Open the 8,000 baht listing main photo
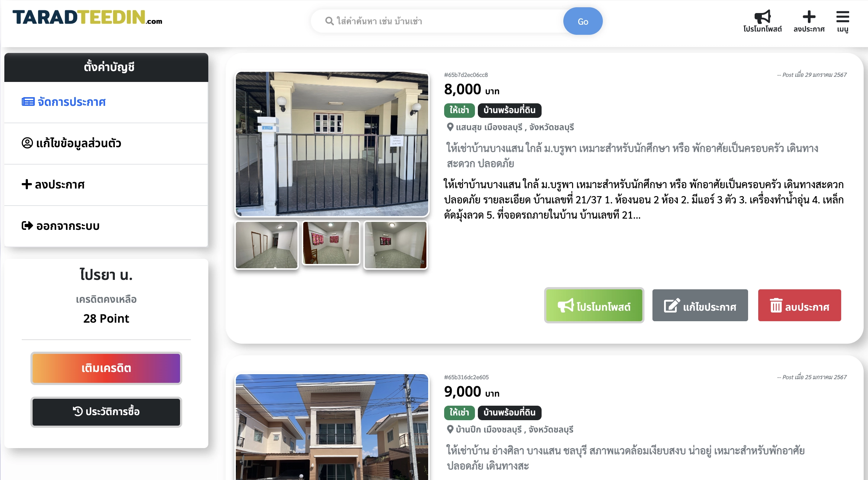The height and width of the screenshot is (480, 868). pos(332,144)
